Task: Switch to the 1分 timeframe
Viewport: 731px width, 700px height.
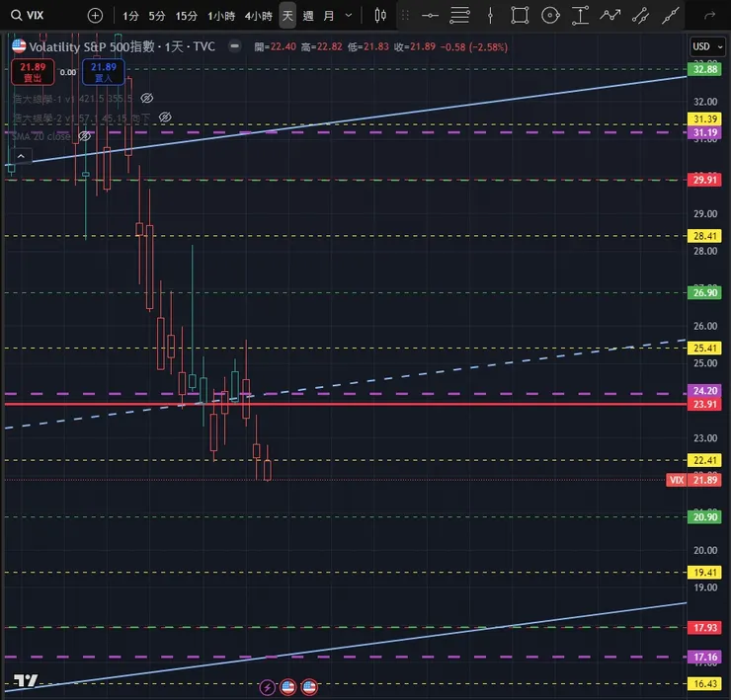Action: click(x=130, y=16)
